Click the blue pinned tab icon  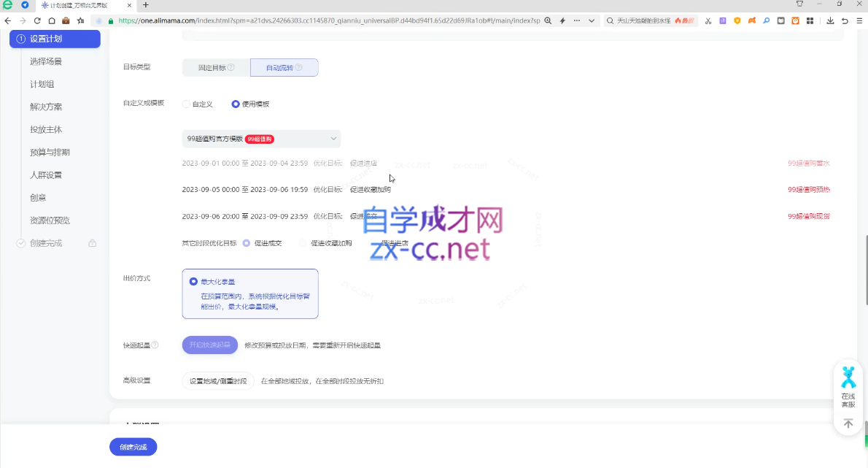pyautogui.click(x=25, y=5)
